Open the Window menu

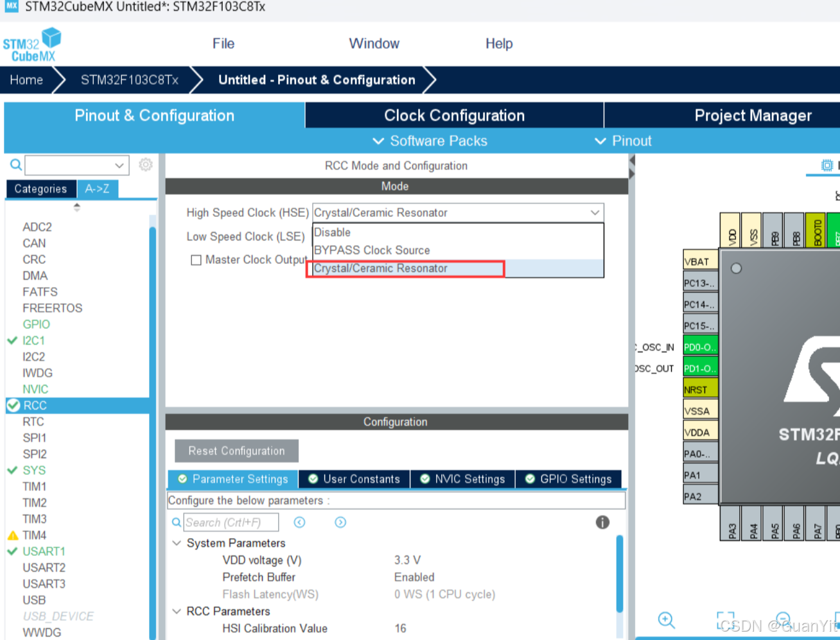point(374,44)
